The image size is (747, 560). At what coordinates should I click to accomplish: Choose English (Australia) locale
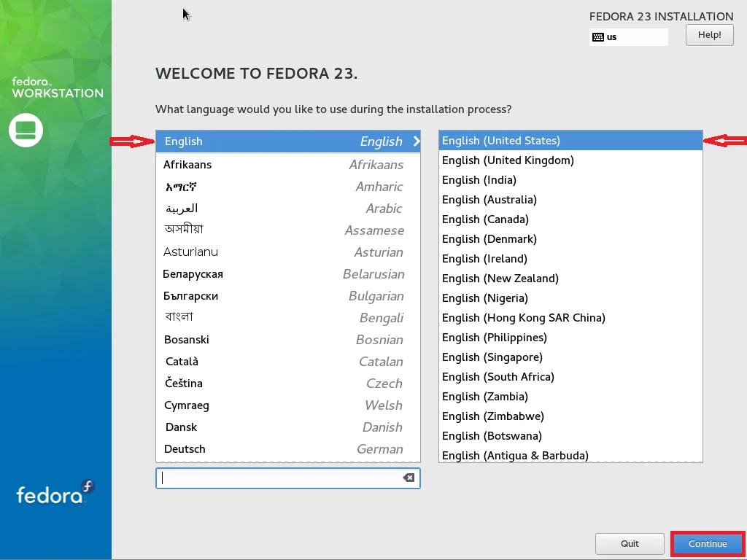[x=570, y=200]
